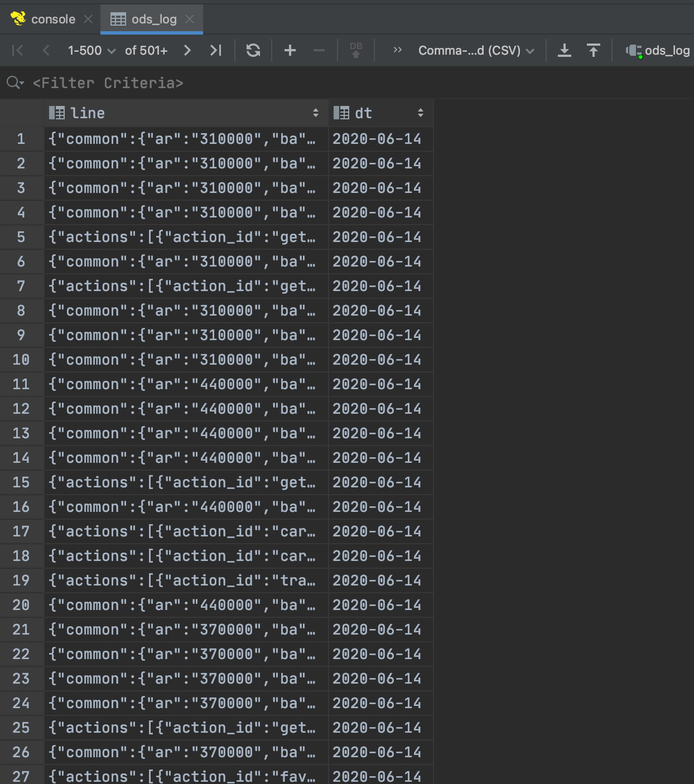Reload the table data

(x=253, y=51)
